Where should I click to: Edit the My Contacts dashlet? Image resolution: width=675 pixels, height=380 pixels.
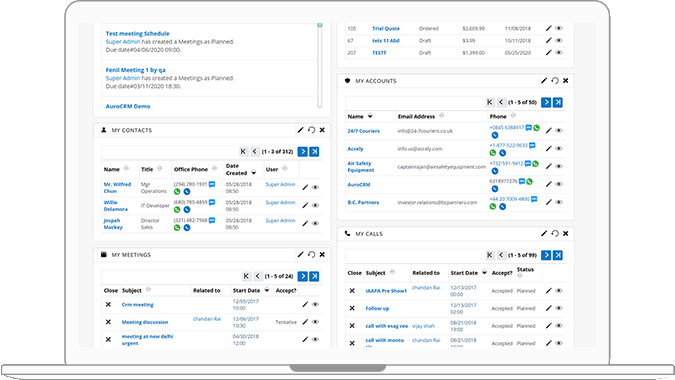pyautogui.click(x=300, y=130)
